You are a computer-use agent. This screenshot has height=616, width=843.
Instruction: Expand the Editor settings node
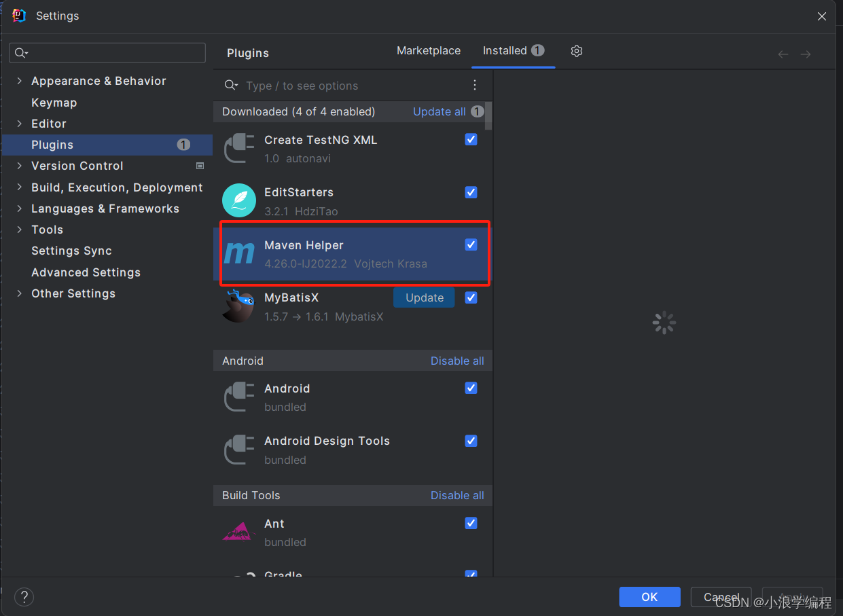coord(19,124)
